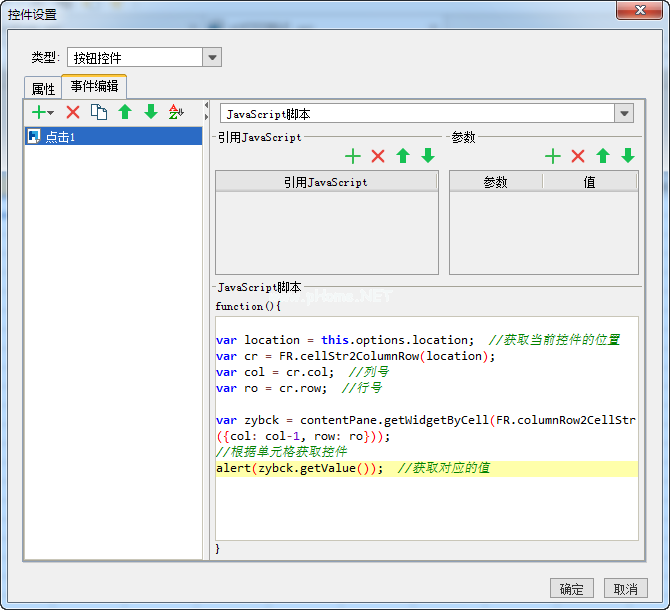Click the 取消 button
The height and width of the screenshot is (610, 670).
tap(625, 589)
